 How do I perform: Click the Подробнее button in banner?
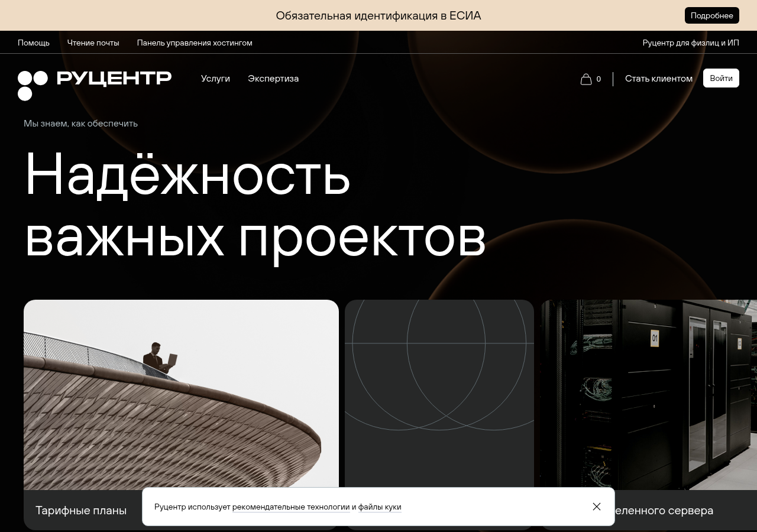712,15
